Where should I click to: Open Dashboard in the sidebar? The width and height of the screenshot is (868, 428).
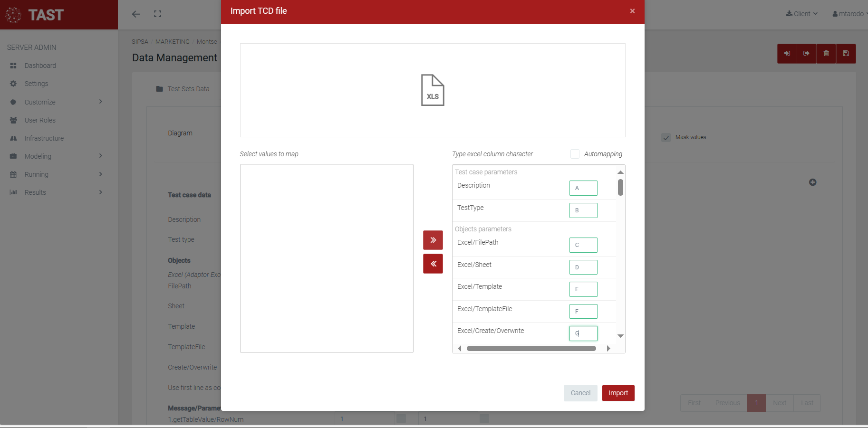(x=40, y=66)
